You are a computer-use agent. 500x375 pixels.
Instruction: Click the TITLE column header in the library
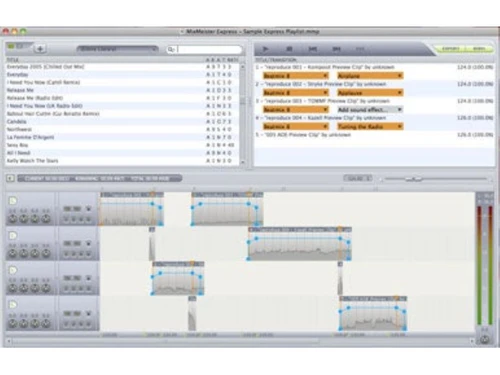point(13,60)
